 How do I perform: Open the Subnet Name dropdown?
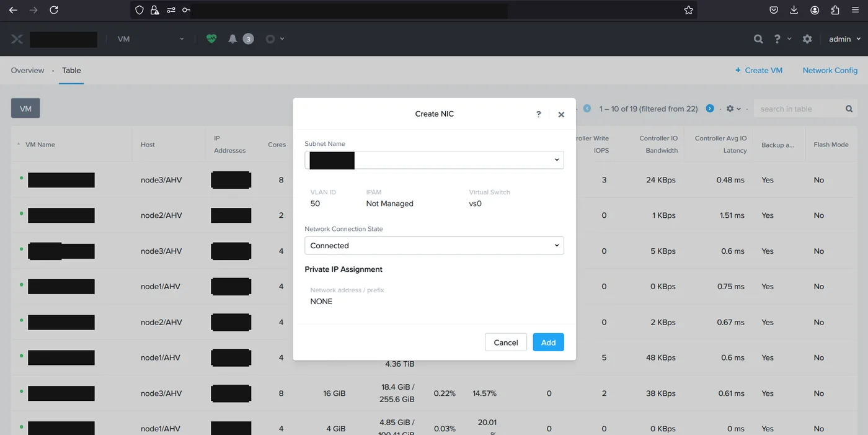click(434, 160)
